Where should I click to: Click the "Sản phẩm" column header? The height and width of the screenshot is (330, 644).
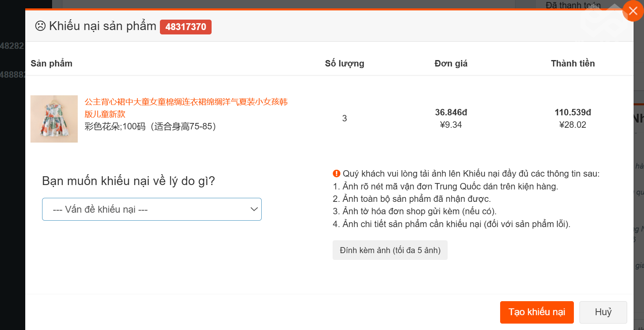51,63
